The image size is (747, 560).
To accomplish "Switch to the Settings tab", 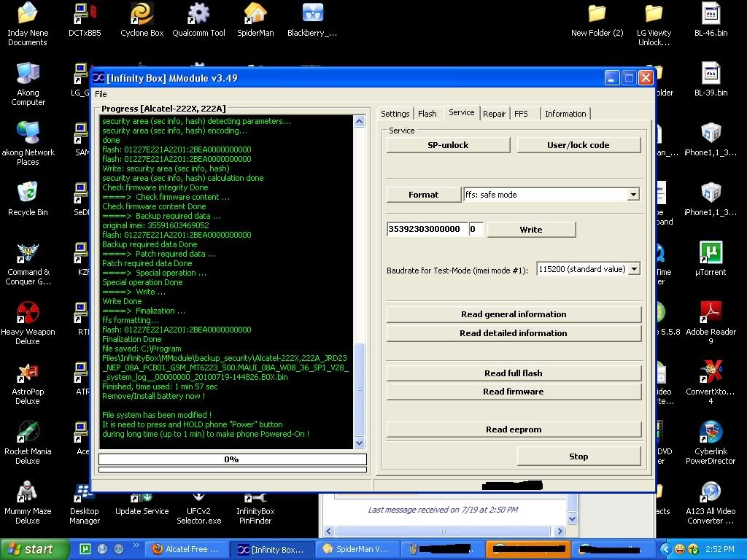I will (x=395, y=114).
